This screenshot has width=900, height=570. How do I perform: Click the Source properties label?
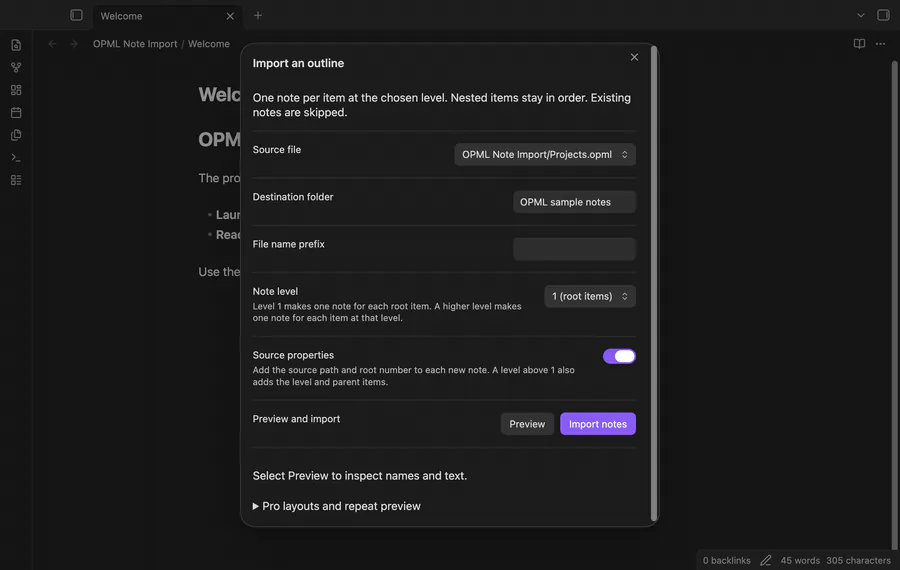click(293, 355)
